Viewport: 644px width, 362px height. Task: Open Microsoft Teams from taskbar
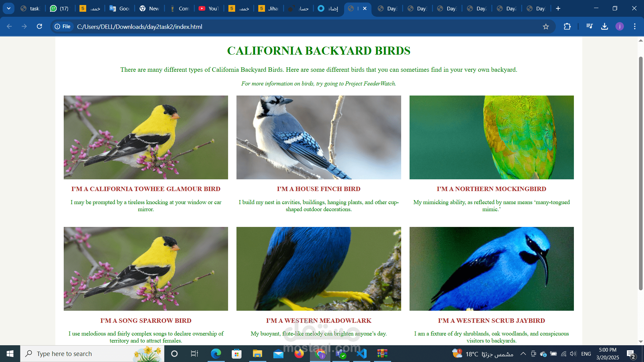tap(341, 354)
